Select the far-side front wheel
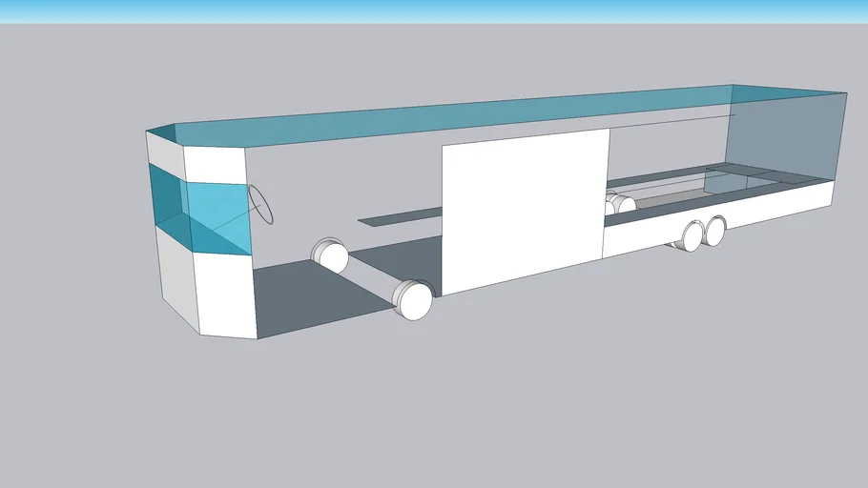 tap(331, 255)
